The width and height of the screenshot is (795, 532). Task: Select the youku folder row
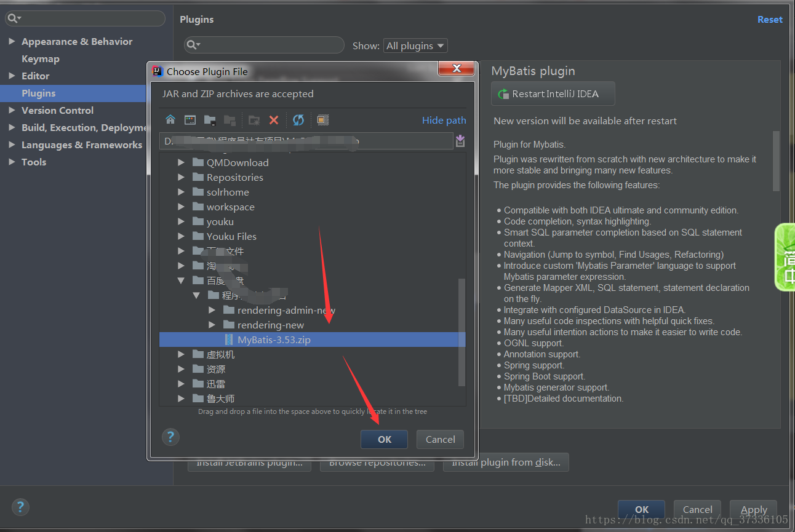(x=312, y=221)
